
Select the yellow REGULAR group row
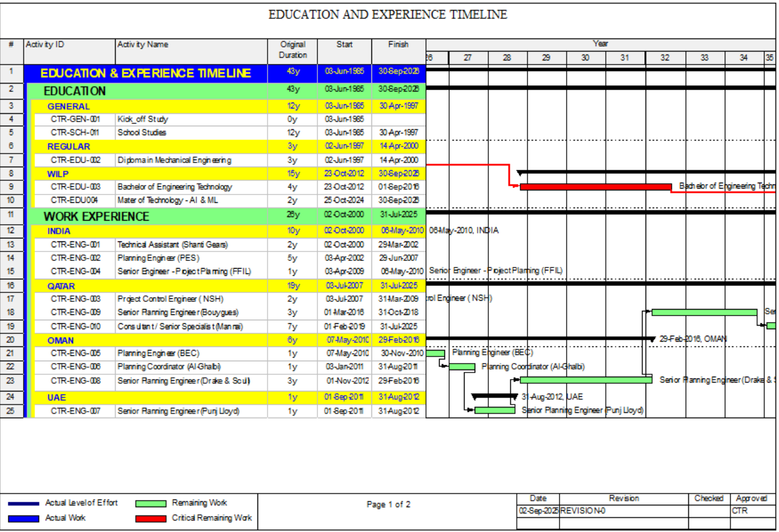point(228,146)
